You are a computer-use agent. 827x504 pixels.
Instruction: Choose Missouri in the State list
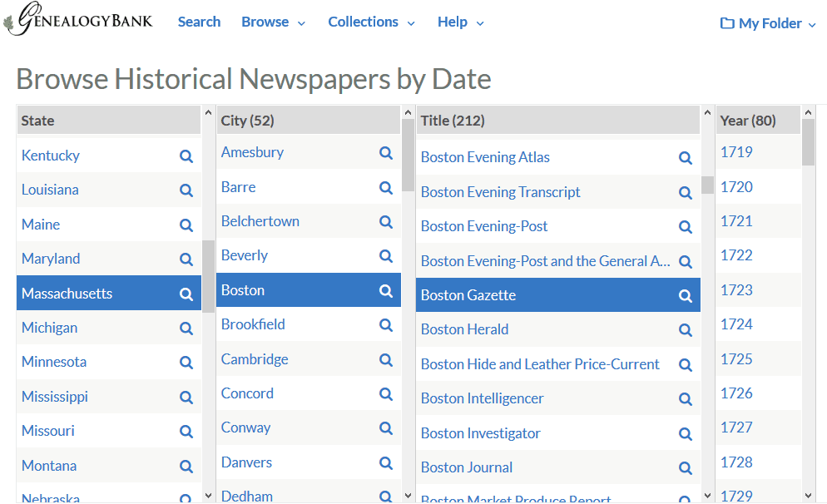tap(48, 432)
